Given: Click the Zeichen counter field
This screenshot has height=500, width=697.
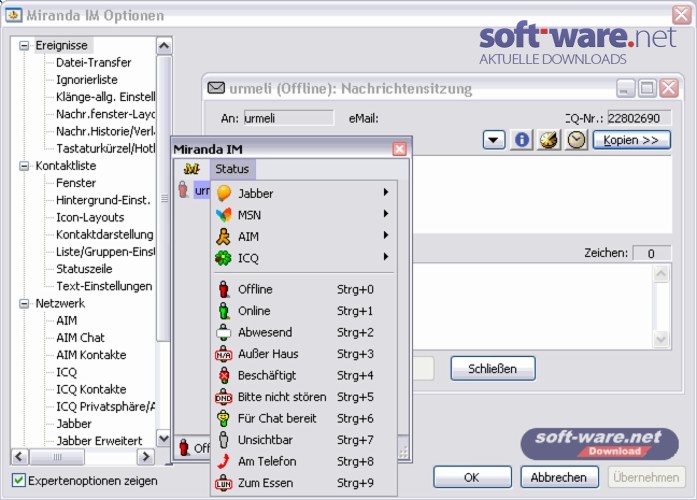Looking at the screenshot, I should point(651,253).
